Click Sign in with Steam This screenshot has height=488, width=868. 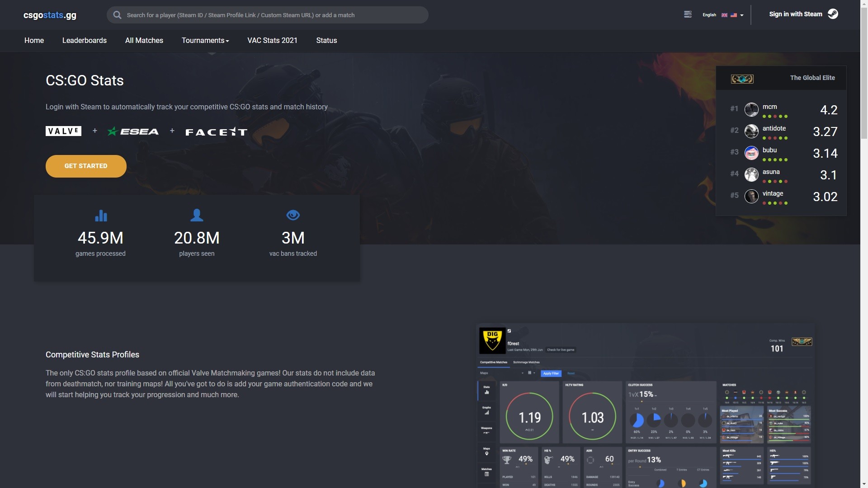point(796,14)
